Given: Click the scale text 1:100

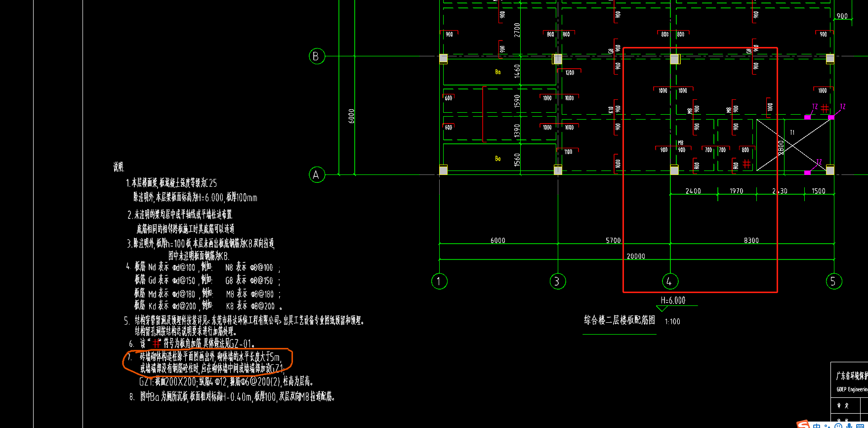Looking at the screenshot, I should coord(672,321).
